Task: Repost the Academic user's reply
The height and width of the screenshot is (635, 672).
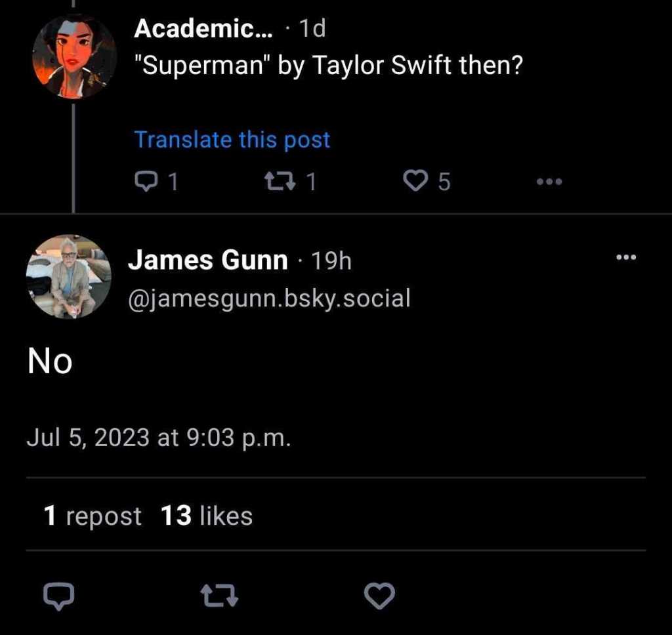Action: point(287,181)
